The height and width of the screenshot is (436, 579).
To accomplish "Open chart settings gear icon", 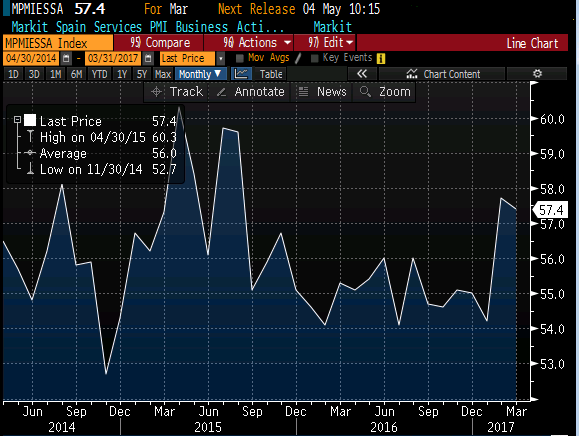I will click(x=537, y=74).
